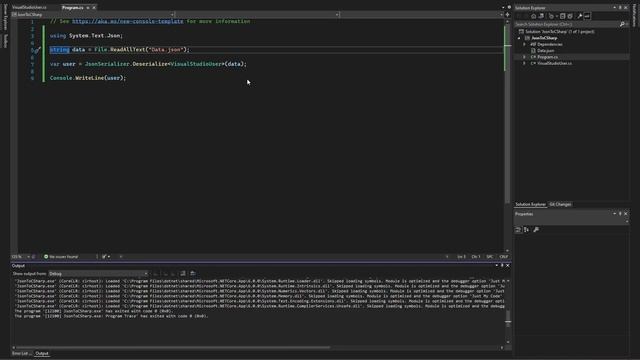
Task: Open the Notifications side tab
Action: pos(634,16)
